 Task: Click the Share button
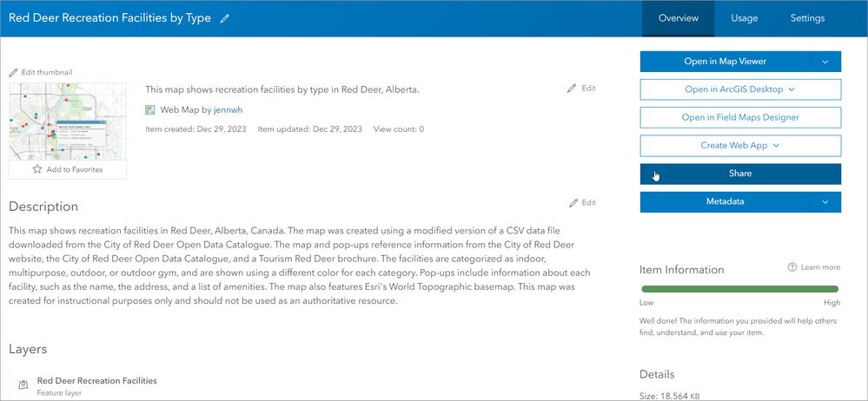point(740,174)
